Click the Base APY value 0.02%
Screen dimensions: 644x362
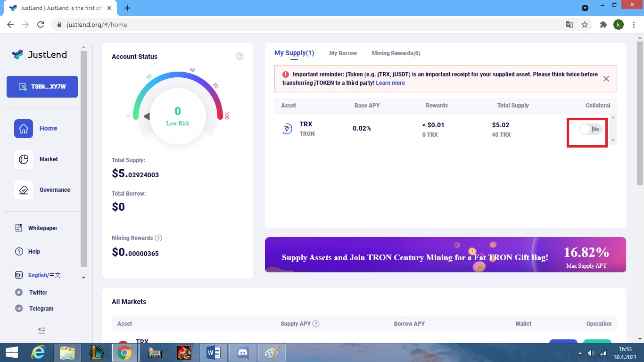[362, 129]
